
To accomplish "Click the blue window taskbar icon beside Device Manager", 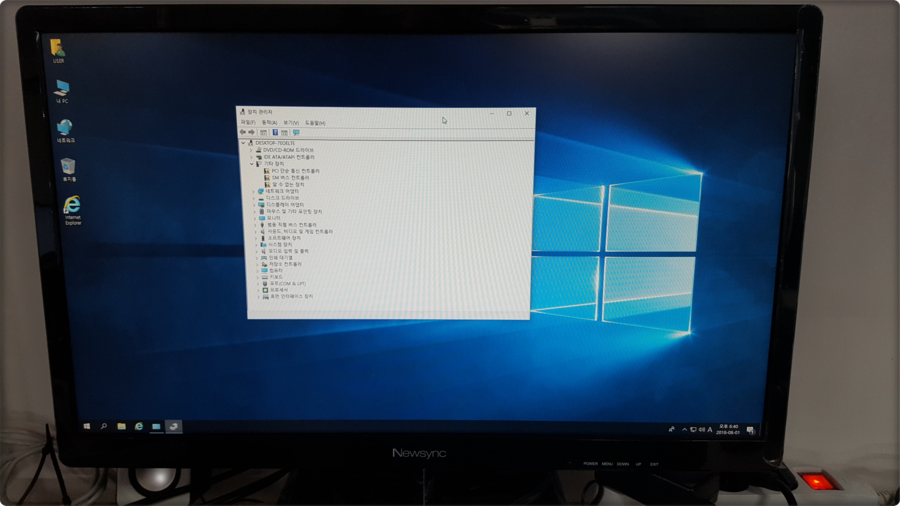I will 156,426.
